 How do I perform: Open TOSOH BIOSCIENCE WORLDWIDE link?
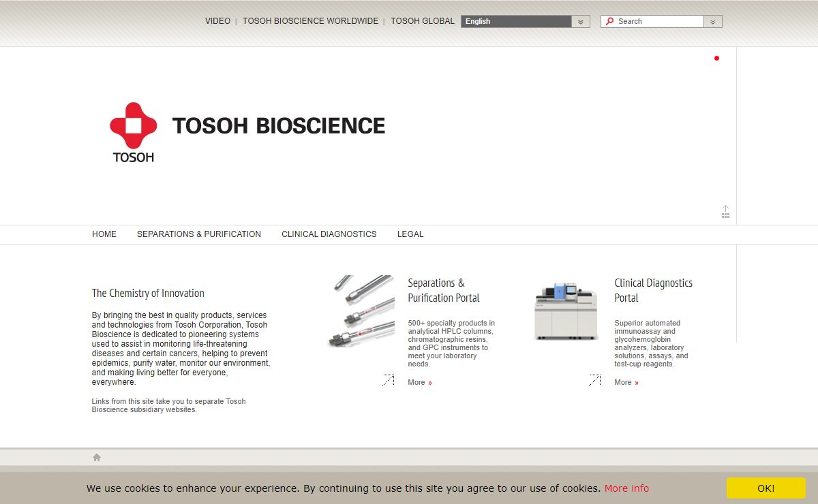tap(311, 21)
